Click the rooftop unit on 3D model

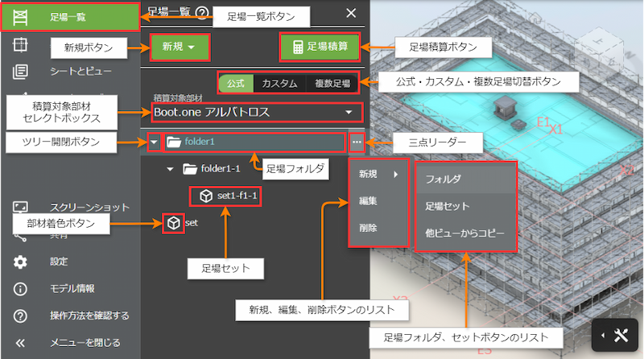505,107
